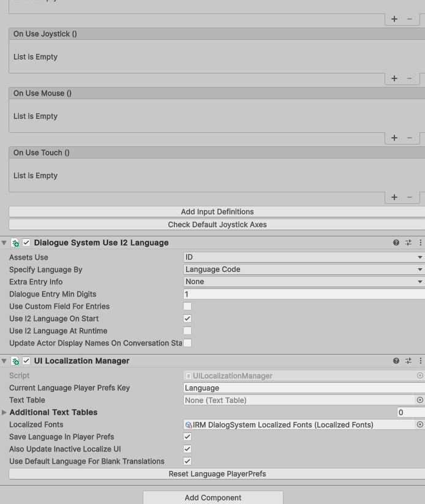This screenshot has width=425, height=504.
Task: Uncheck Save Language In Player Prefs
Action: click(187, 437)
